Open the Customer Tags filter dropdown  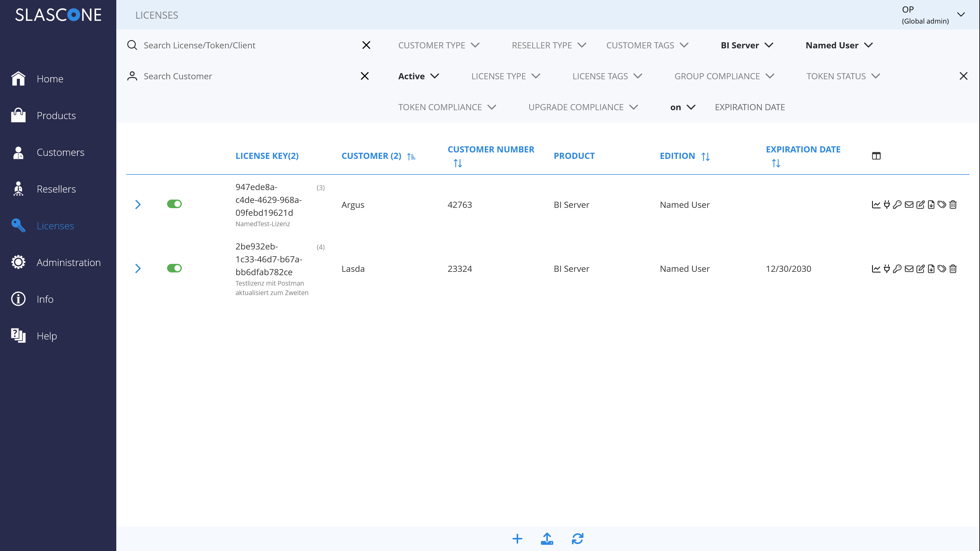pos(647,45)
